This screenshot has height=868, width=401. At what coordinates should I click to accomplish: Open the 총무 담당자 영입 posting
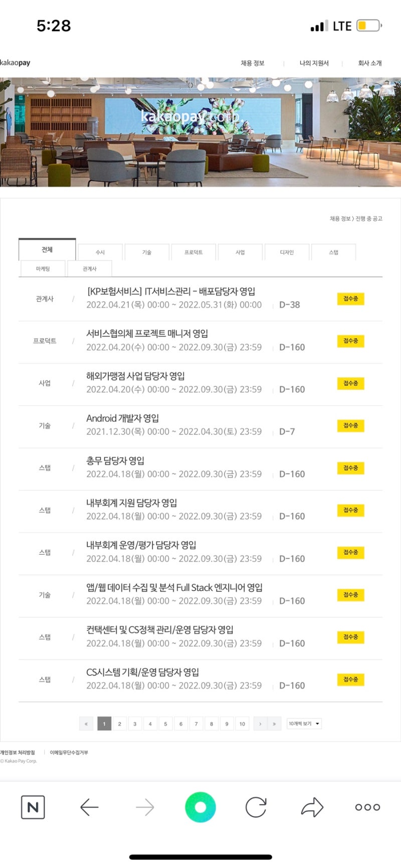[115, 461]
